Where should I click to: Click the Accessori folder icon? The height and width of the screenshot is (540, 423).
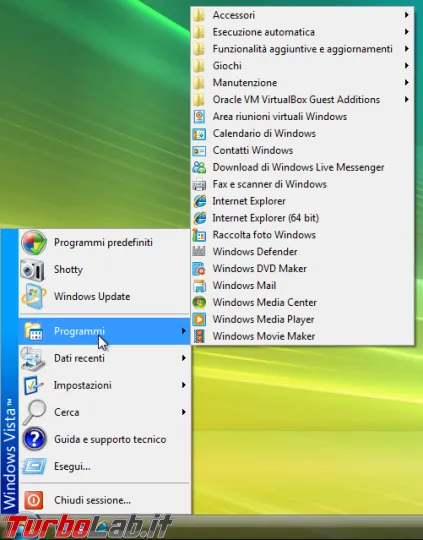(199, 15)
